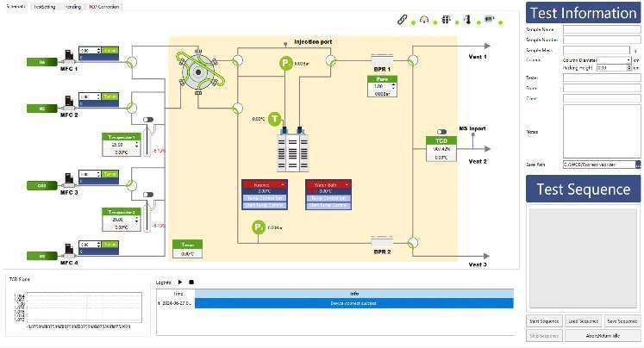
Task: Click the Load Sequence button
Action: (584, 321)
